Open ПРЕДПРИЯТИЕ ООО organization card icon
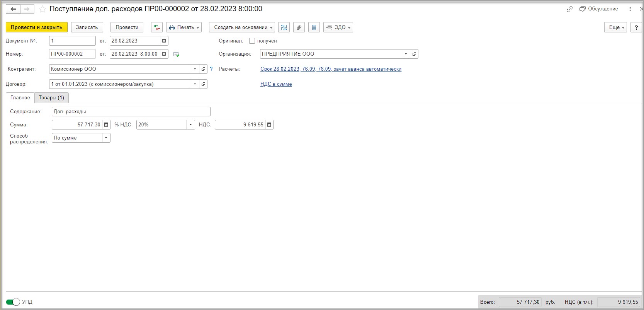The image size is (644, 310). [414, 54]
